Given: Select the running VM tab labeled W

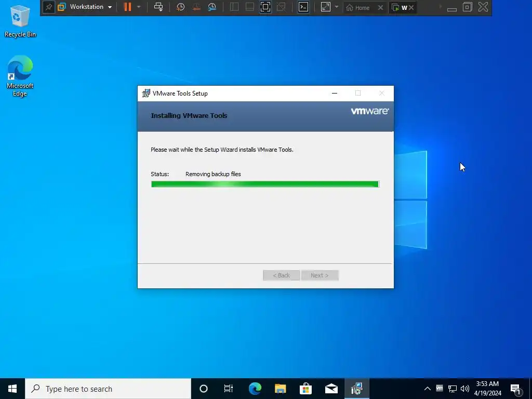Looking at the screenshot, I should click(400, 7).
